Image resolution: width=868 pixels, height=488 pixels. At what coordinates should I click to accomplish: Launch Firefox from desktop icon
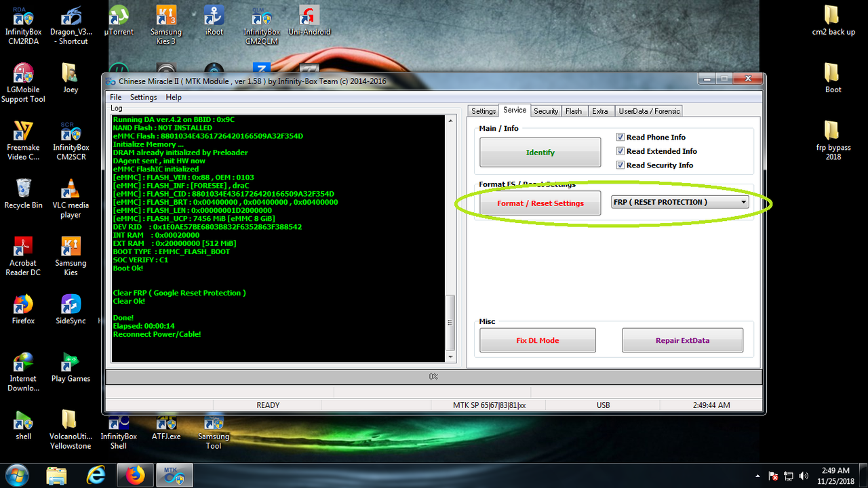click(x=23, y=309)
